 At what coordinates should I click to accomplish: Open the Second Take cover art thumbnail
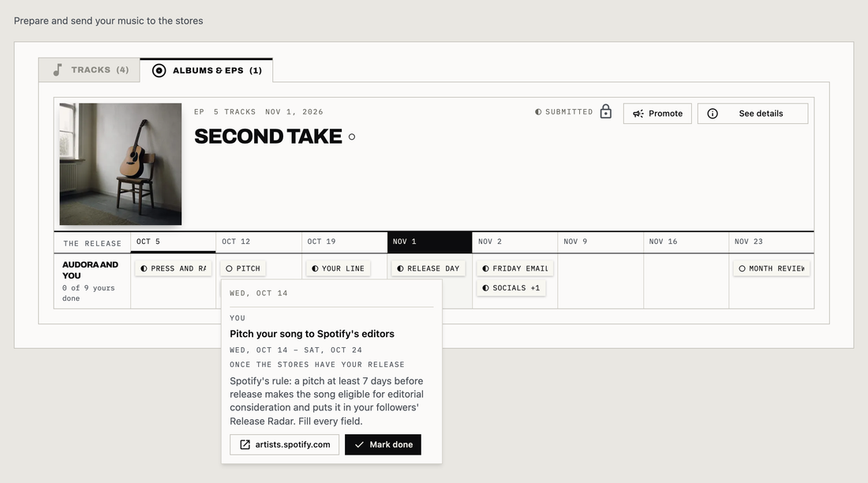coord(121,164)
